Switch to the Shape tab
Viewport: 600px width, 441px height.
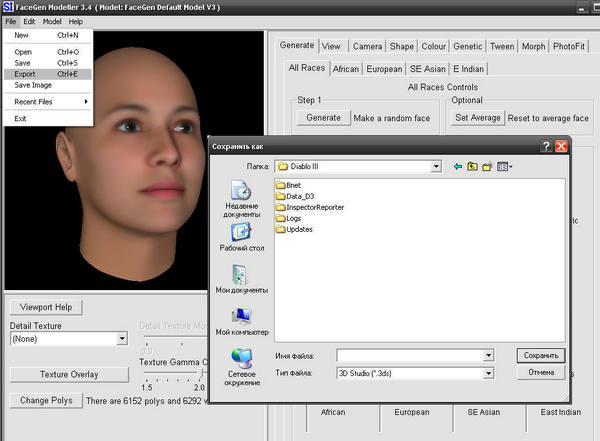(x=401, y=46)
